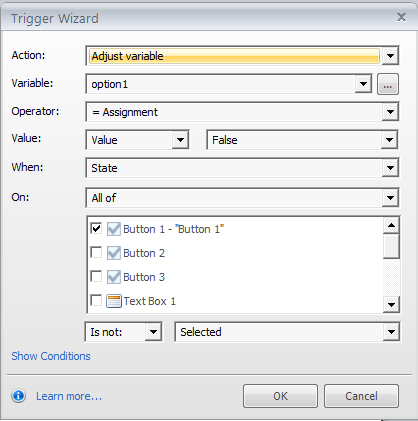The height and width of the screenshot is (421, 418).
Task: Click the Button 1 object icon
Action: (x=114, y=229)
